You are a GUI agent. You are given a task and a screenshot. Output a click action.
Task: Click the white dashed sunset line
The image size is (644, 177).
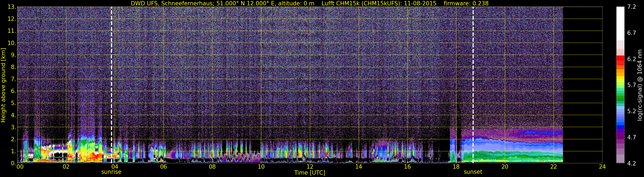tap(473, 85)
